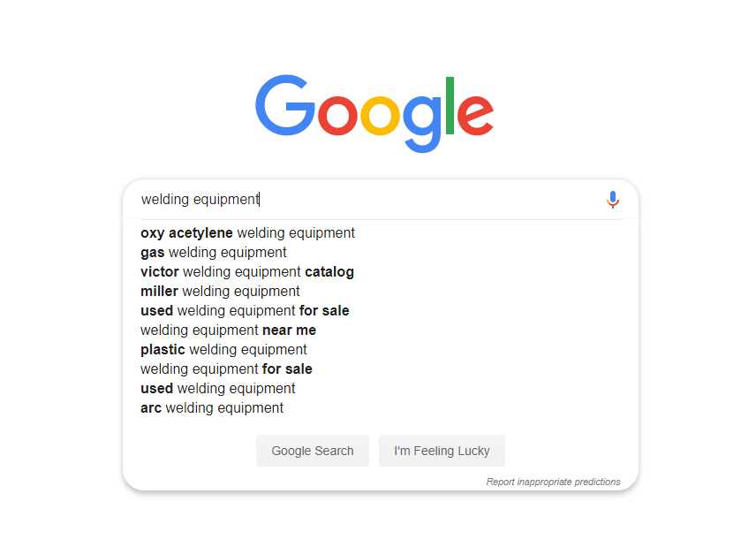Click the Google logo
This screenshot has width=756, height=547.
[x=374, y=114]
